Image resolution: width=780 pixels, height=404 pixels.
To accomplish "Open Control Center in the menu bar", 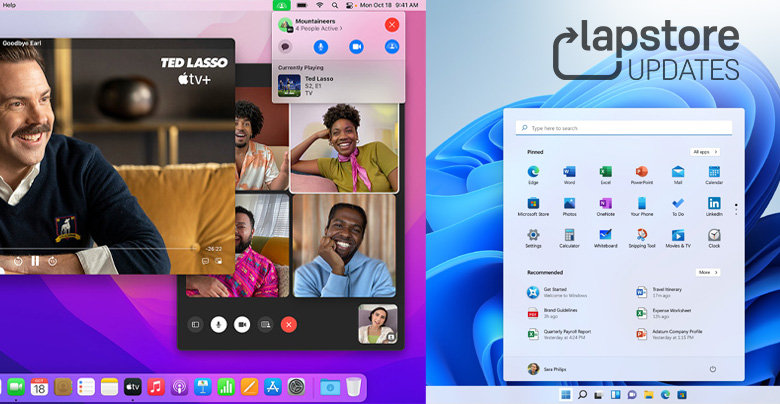I will click(349, 5).
